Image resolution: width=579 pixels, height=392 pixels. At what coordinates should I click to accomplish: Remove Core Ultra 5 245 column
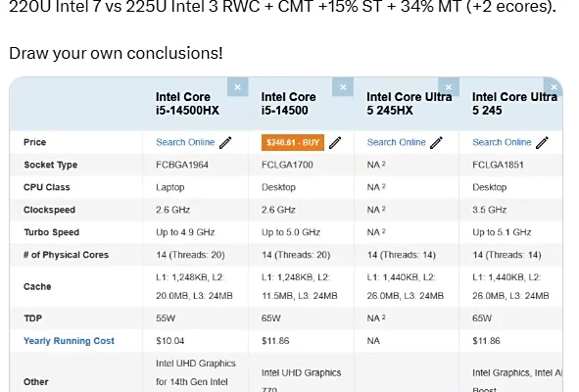pyautogui.click(x=554, y=87)
